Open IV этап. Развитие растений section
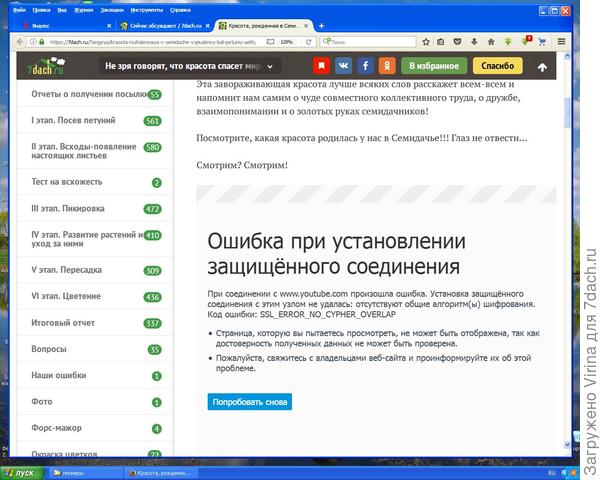600x480 pixels. coord(95,239)
